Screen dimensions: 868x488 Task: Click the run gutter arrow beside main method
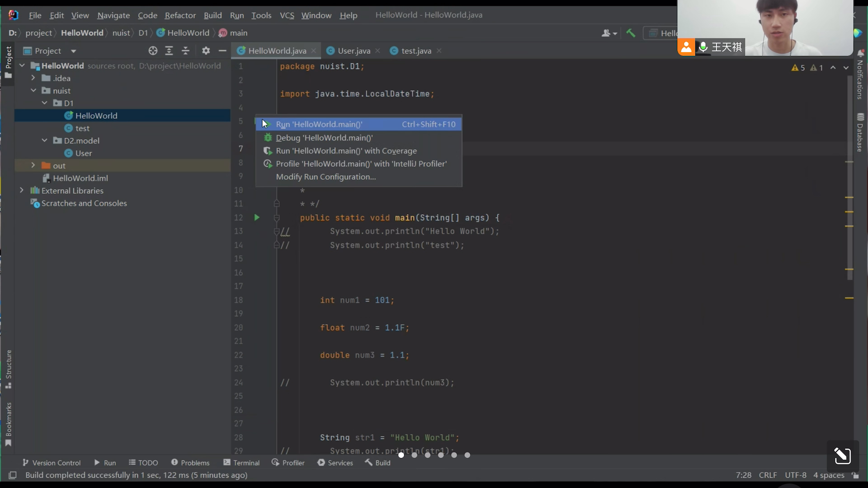[257, 218]
